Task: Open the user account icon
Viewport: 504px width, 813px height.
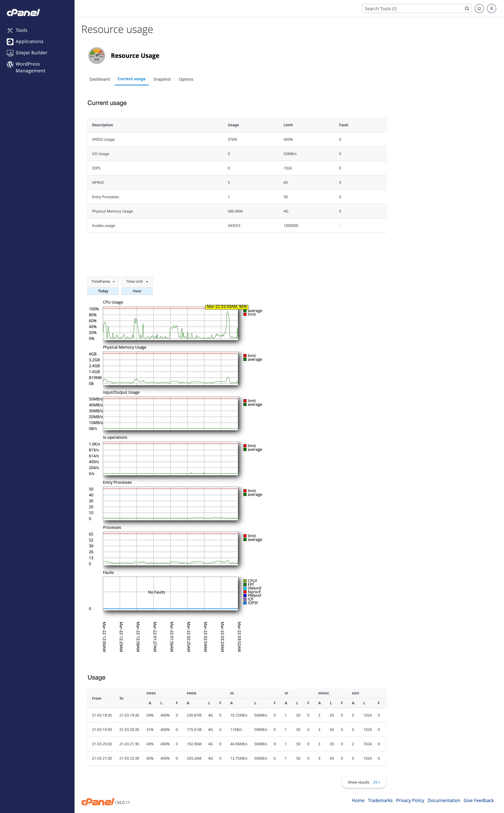Action: point(491,9)
